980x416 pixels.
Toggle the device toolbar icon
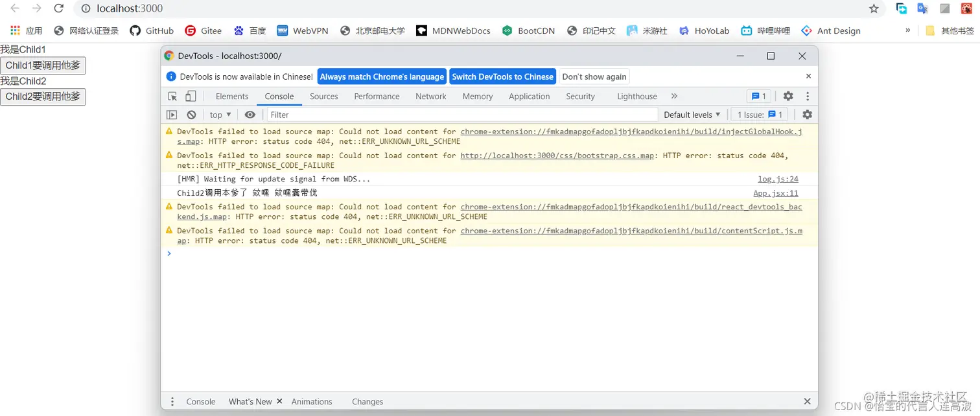pos(191,96)
